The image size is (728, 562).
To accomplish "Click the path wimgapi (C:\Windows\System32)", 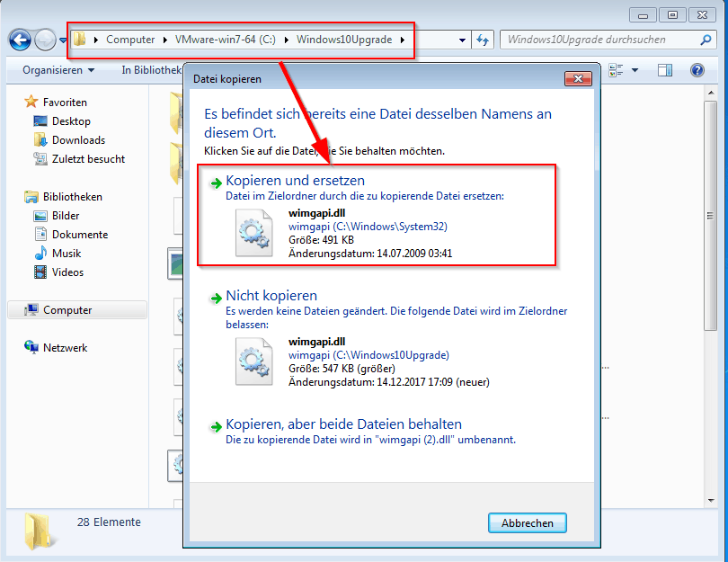I will pyautogui.click(x=368, y=227).
